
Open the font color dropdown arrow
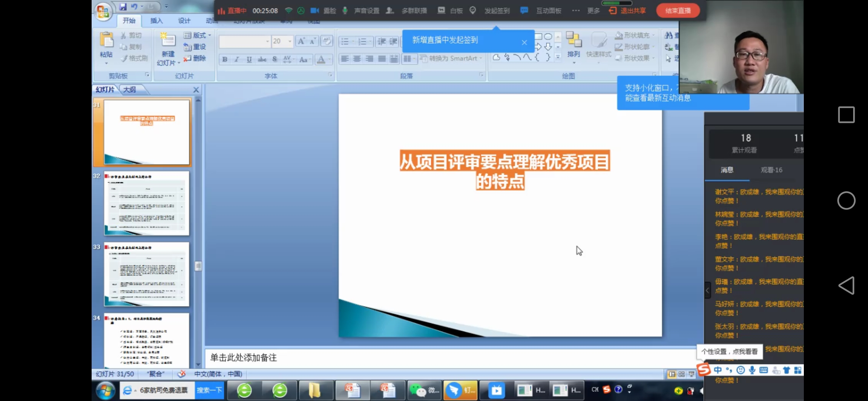(x=329, y=59)
